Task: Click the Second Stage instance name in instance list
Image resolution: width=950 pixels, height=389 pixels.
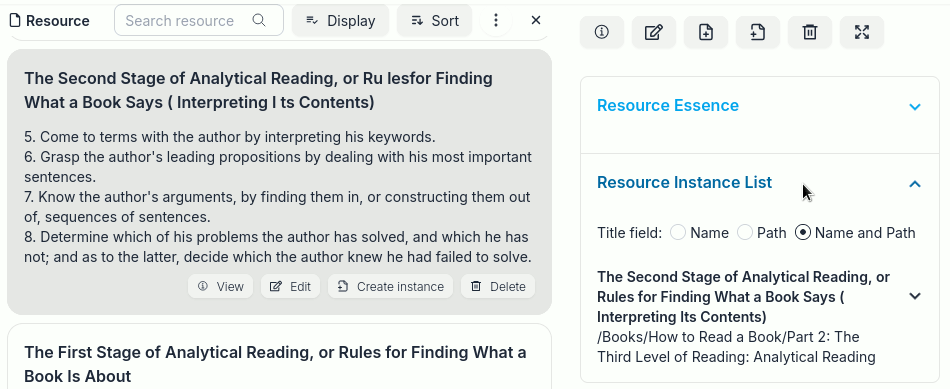Action: 743,297
